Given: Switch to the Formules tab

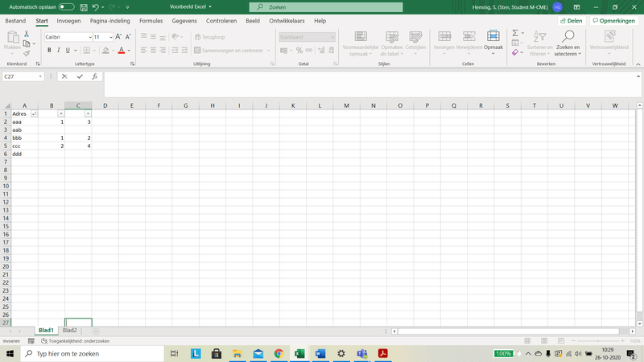Looking at the screenshot, I should pos(151,21).
